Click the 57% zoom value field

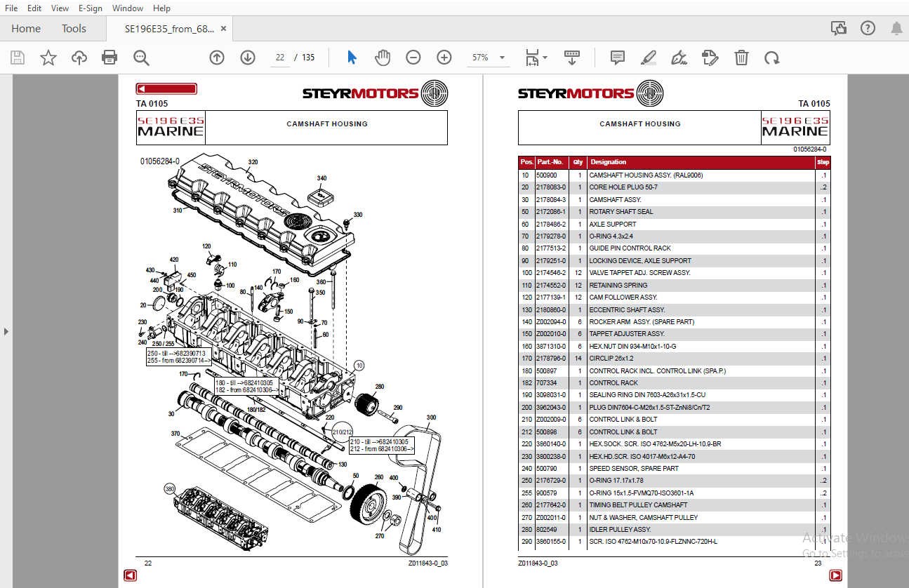(x=480, y=58)
